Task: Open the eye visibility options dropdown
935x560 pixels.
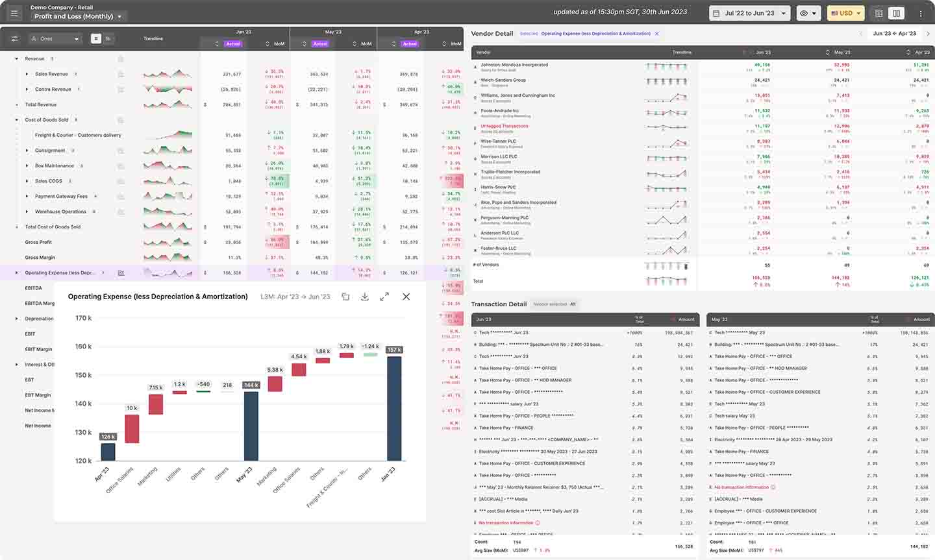Action: (x=808, y=13)
